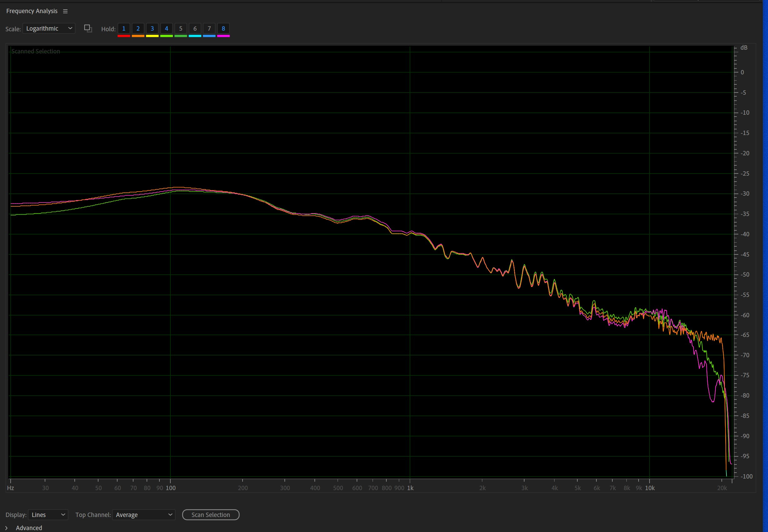Viewport: 768px width, 532px height.
Task: Click the Scan Selection button
Action: pyautogui.click(x=211, y=515)
